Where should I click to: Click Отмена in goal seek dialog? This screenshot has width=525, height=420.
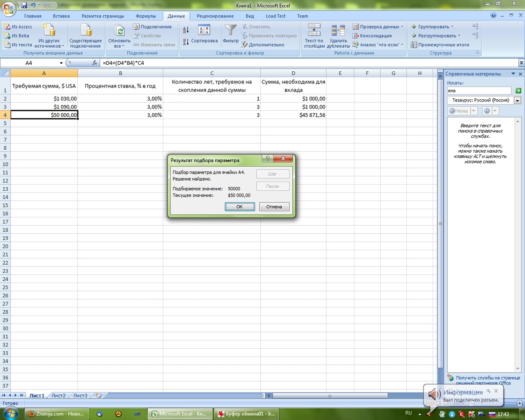(274, 206)
